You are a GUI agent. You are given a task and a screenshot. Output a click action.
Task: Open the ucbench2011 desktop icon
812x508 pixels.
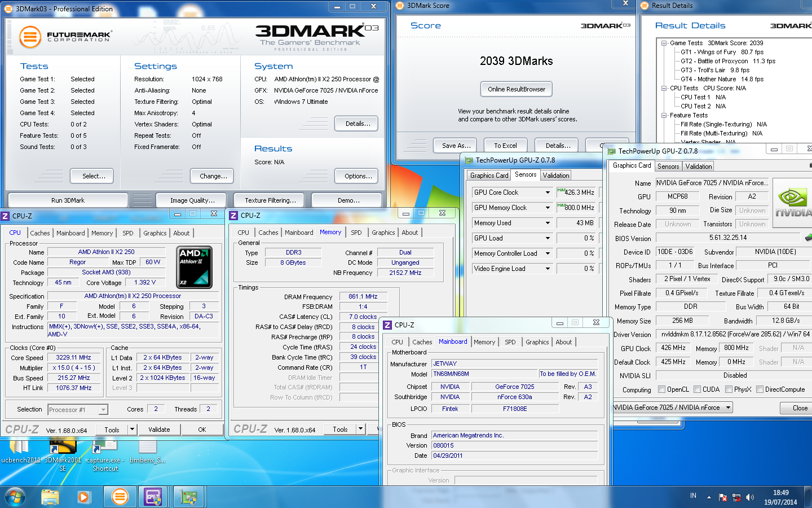[20, 452]
